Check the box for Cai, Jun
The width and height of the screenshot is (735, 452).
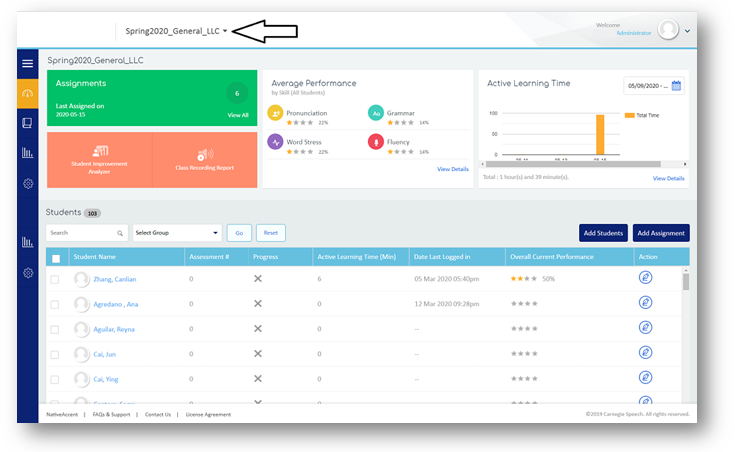click(55, 354)
